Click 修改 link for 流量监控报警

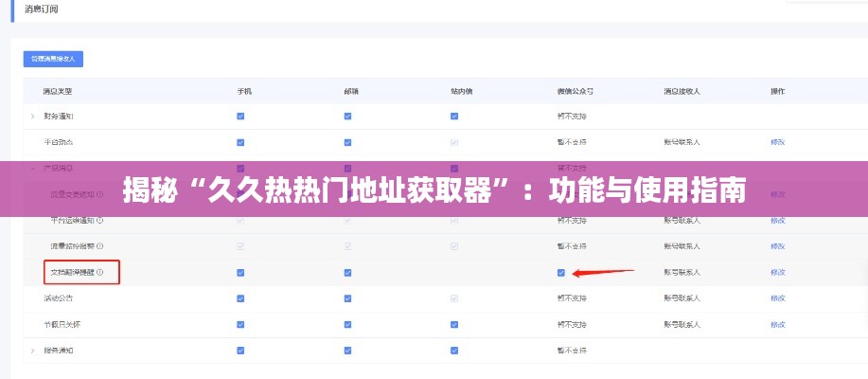(777, 246)
